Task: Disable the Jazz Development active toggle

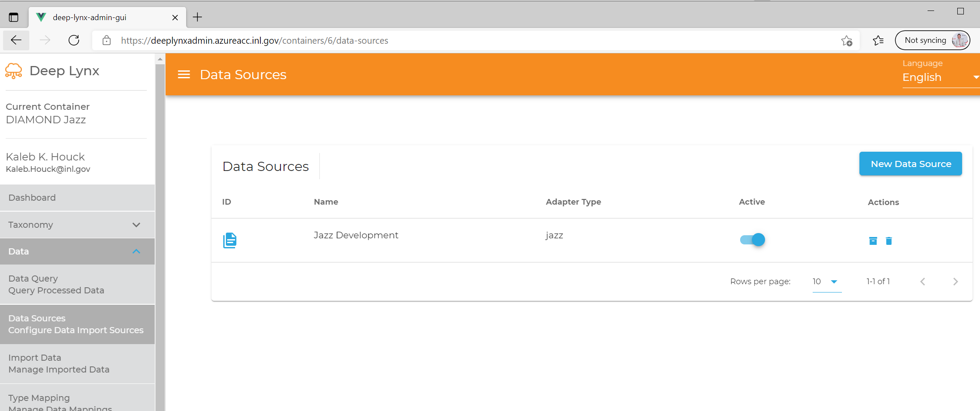Action: pyautogui.click(x=752, y=240)
